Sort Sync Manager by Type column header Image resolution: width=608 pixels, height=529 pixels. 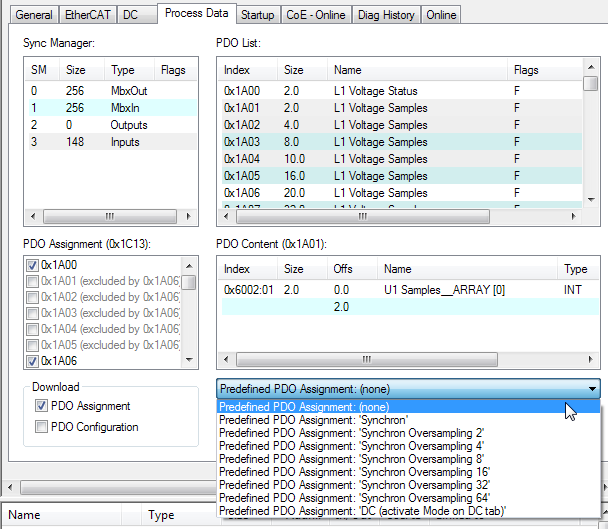[x=129, y=70]
